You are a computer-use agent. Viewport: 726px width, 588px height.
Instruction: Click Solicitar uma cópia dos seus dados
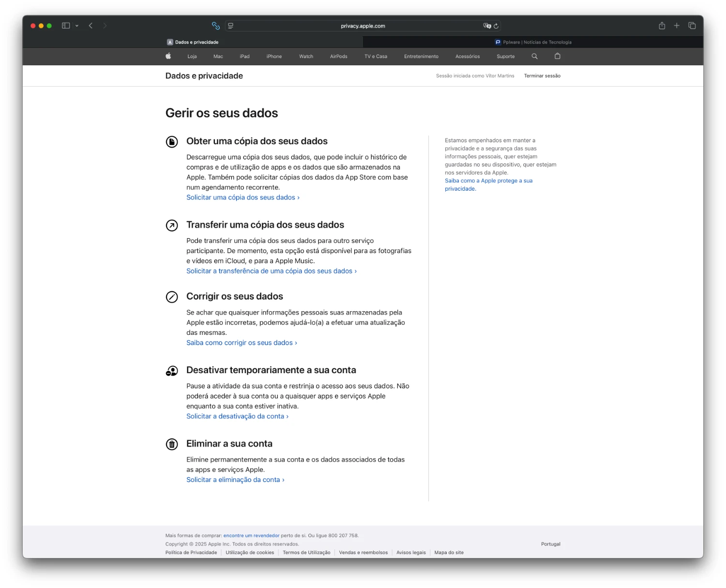coord(242,197)
